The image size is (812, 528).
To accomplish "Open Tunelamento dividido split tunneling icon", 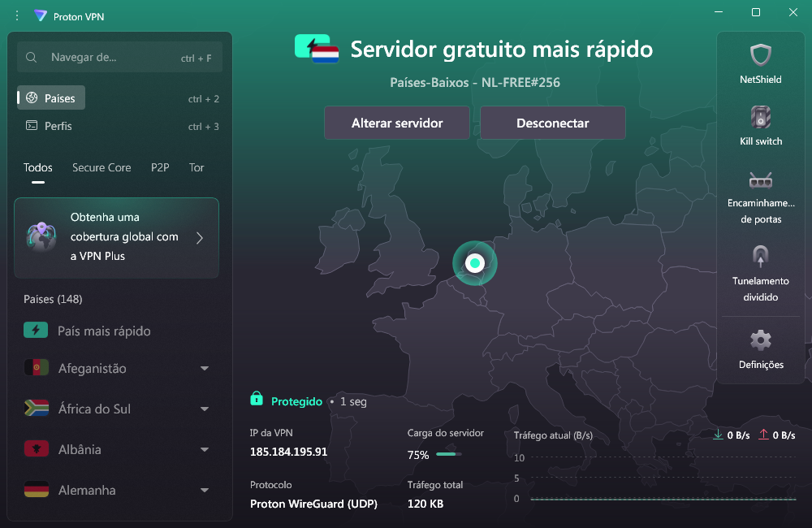I will tap(760, 256).
